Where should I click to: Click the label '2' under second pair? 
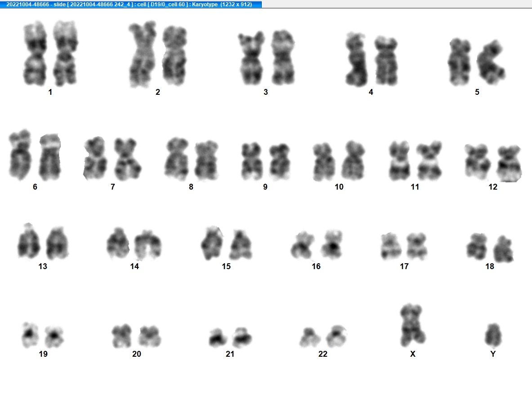[x=158, y=92]
